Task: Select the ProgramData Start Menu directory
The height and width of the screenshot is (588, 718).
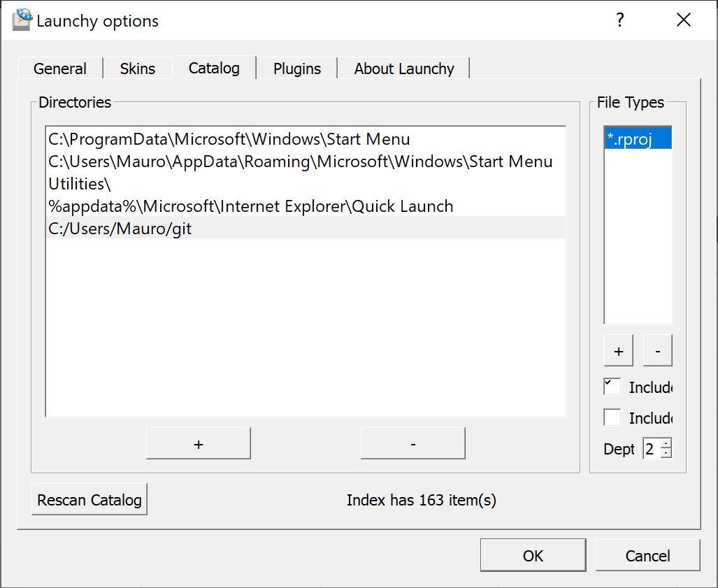Action: coord(306,138)
